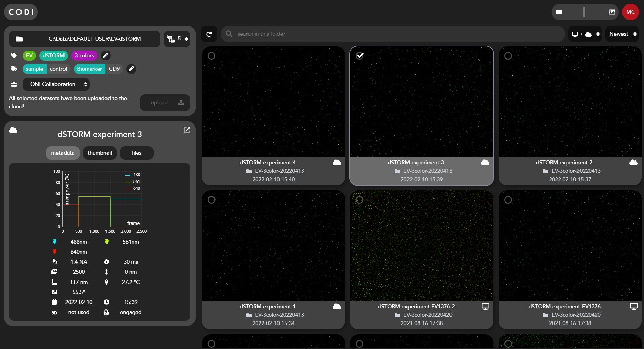Switch to the metadata tab
644x349 pixels.
[63, 153]
